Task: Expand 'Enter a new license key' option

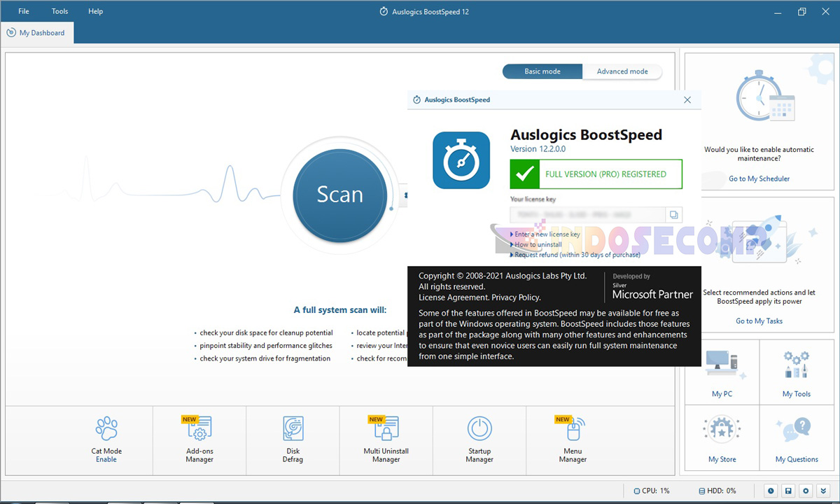Action: pyautogui.click(x=548, y=234)
